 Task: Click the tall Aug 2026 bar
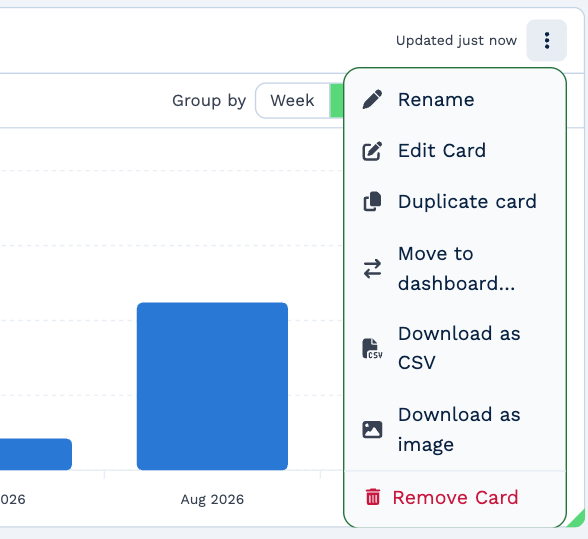click(212, 386)
